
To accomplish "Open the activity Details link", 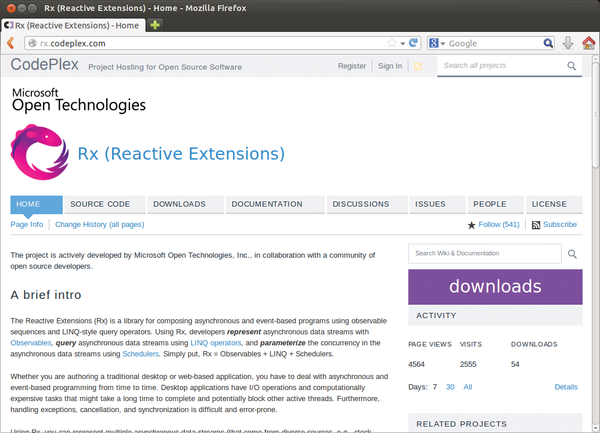I will [566, 387].
